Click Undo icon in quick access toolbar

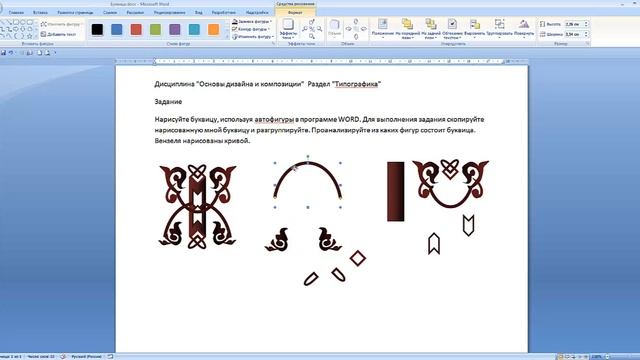tap(11, 53)
